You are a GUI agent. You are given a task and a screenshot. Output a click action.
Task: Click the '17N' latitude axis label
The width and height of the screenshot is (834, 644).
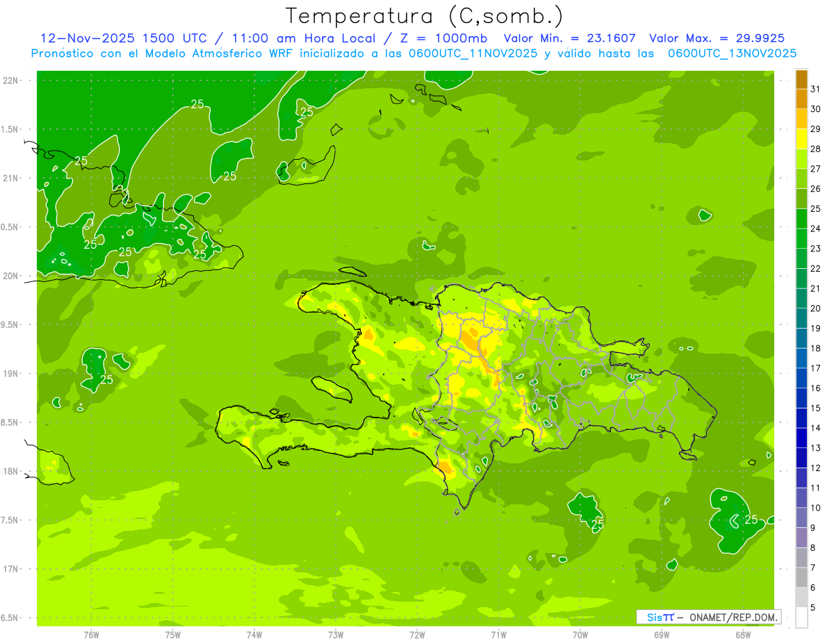[x=10, y=569]
